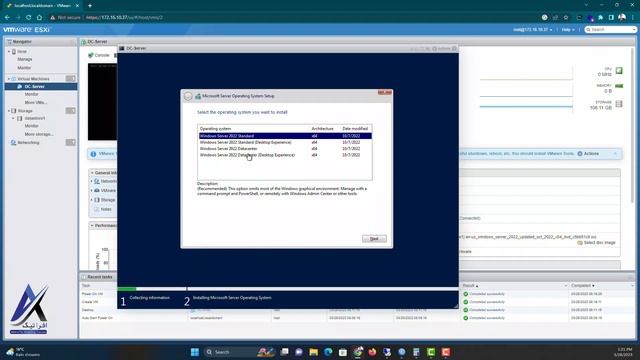Open Manage under Host in Navigator
This screenshot has height=360, width=640.
[x=24, y=60]
